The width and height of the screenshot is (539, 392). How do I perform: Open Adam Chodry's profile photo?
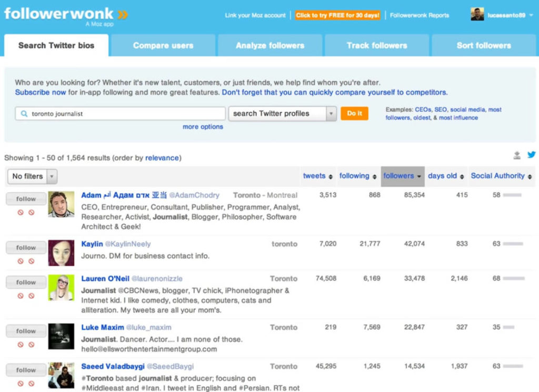coord(61,204)
